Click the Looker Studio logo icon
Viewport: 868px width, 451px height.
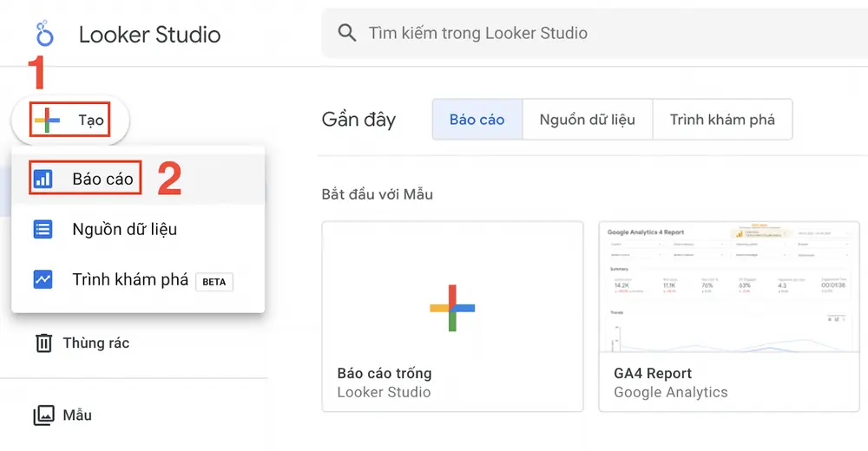coord(44,34)
